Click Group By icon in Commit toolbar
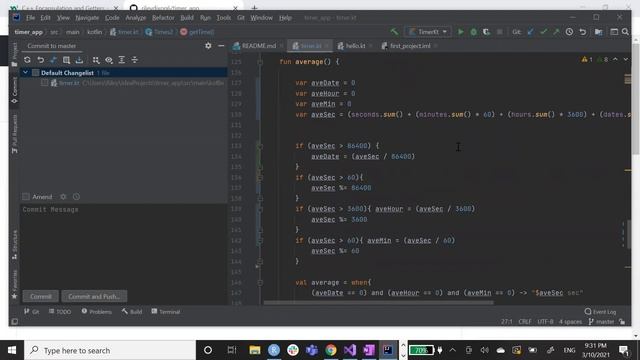Screen dimensions: 640x360 pyautogui.click(x=96, y=60)
